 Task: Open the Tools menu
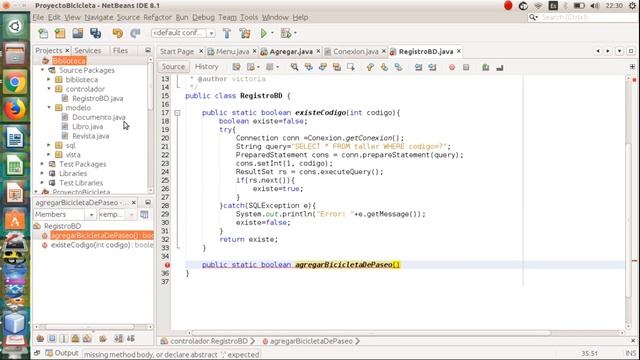249,17
